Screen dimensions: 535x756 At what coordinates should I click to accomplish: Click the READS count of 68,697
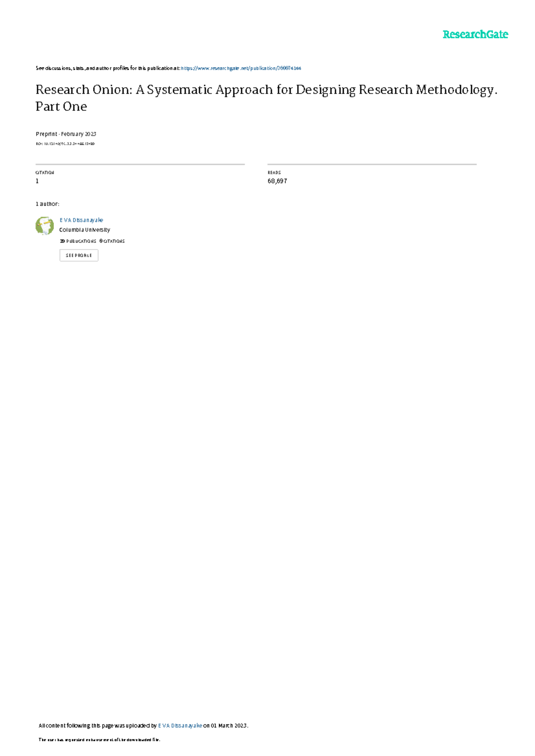point(277,181)
